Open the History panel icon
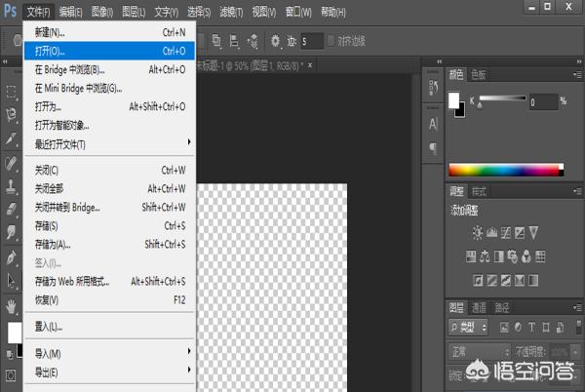 [x=433, y=87]
